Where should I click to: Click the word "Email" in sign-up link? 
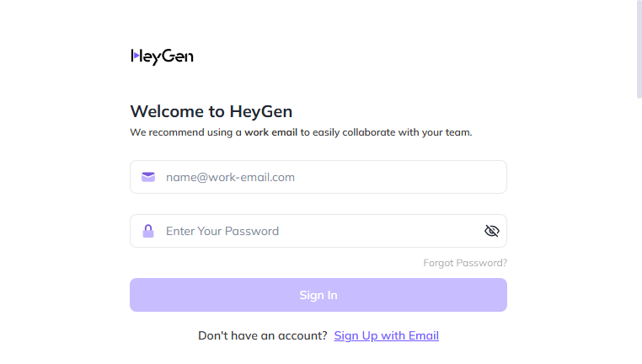[423, 335]
